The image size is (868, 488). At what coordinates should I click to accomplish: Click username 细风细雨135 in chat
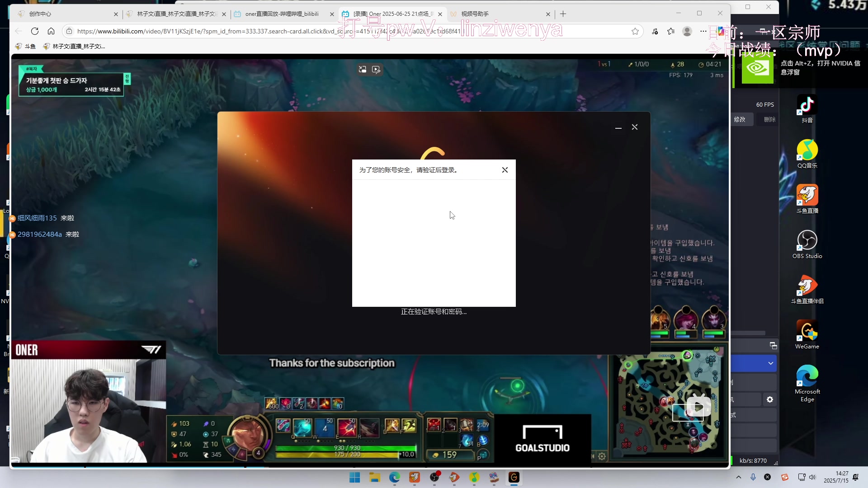point(37,218)
